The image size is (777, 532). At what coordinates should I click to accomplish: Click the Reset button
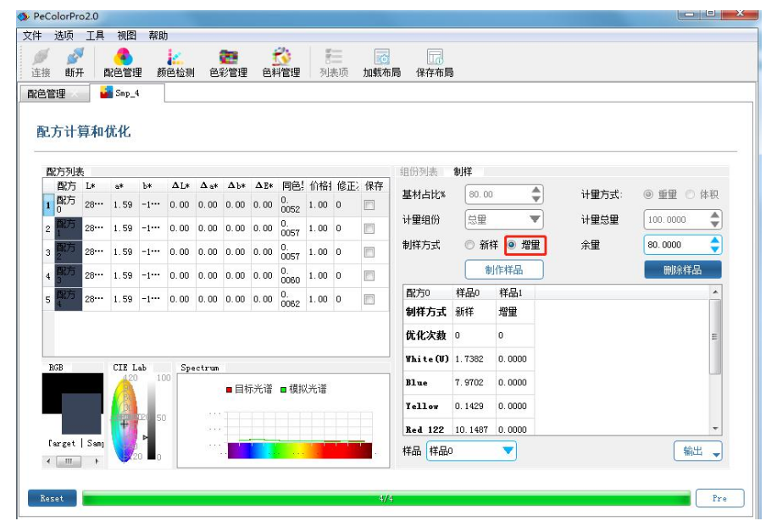pos(52,498)
